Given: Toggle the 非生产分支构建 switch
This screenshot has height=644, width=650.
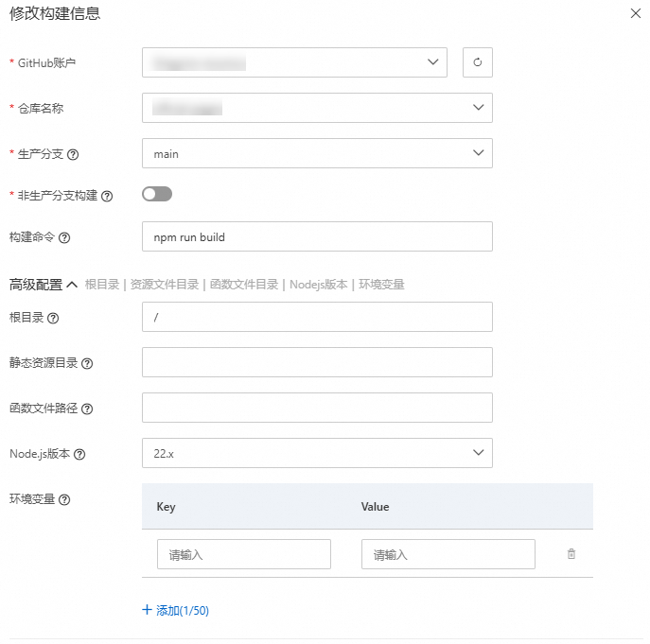Looking at the screenshot, I should pos(157,195).
